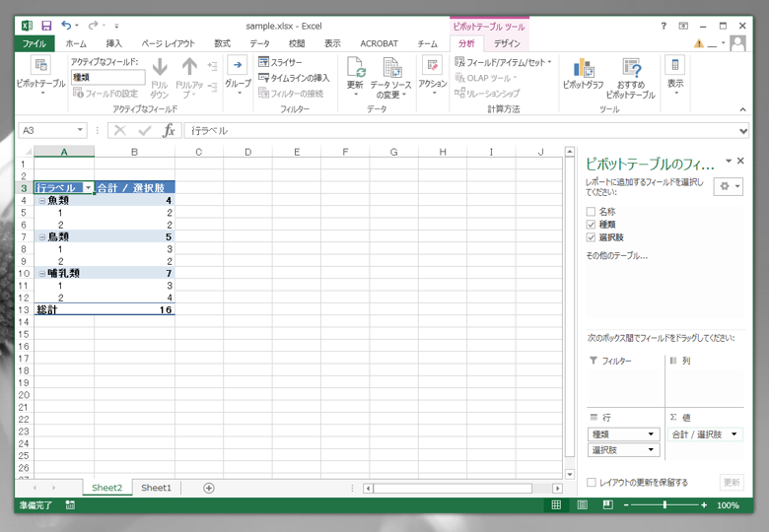The image size is (769, 532).
Task: Open the ファイル tab
Action: [35, 43]
